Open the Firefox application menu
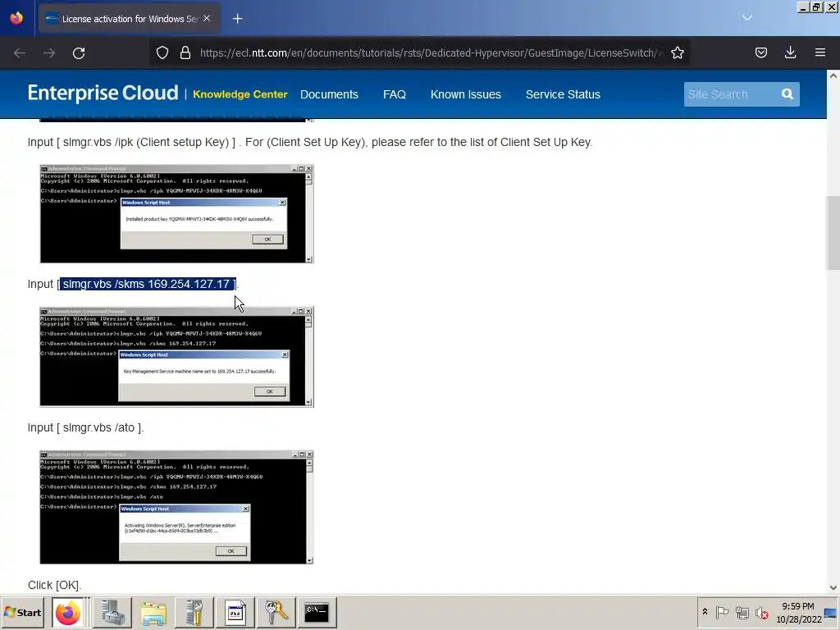This screenshot has width=840, height=630. pos(819,52)
